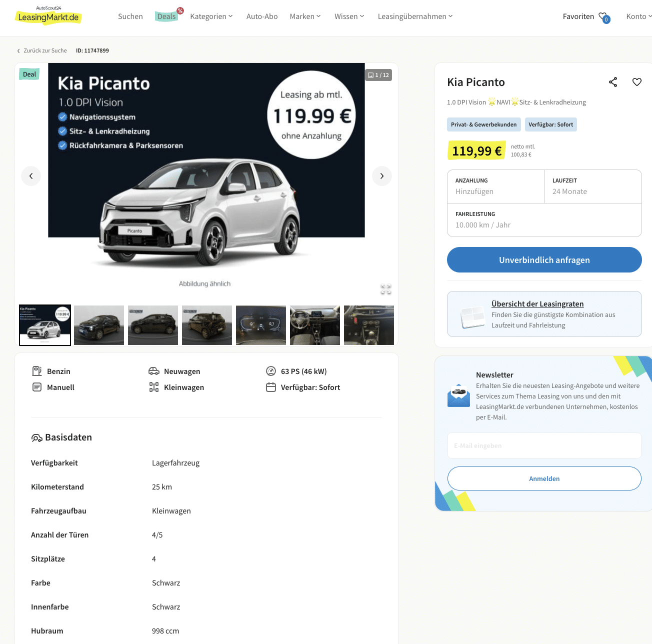652x644 pixels.
Task: Select fourth thumbnail showing car rear view
Action: click(207, 325)
